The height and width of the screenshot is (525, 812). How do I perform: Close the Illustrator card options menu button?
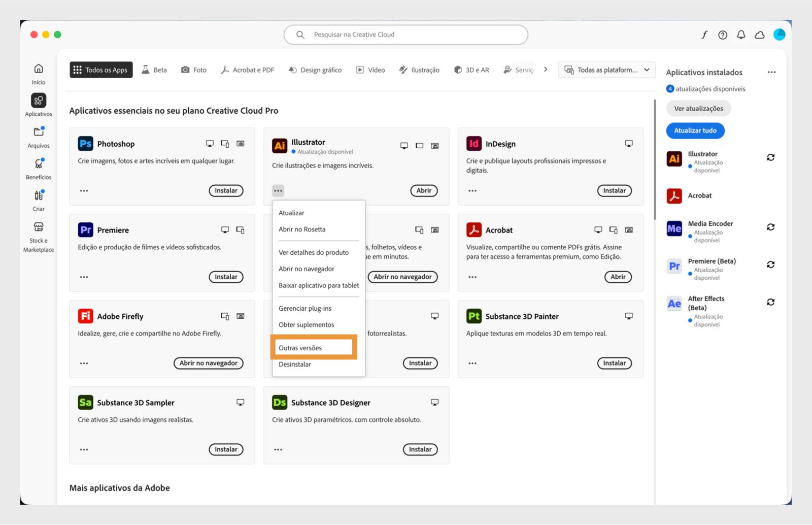pos(278,191)
